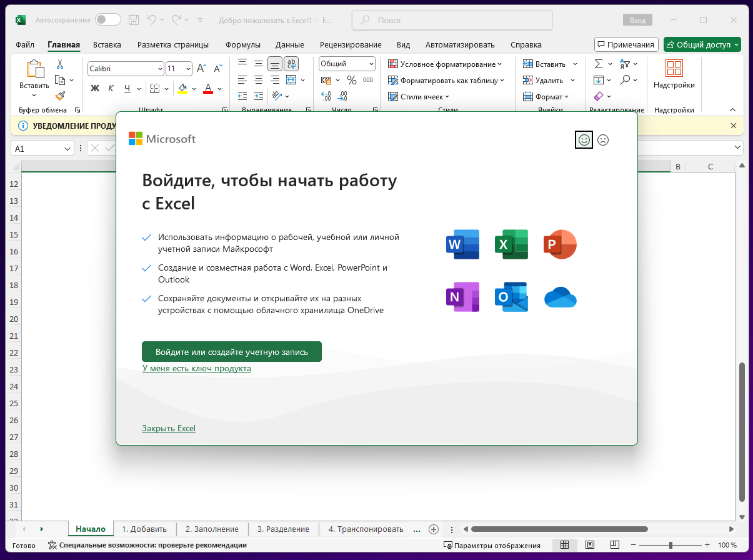Click the sad face feedback icon

[603, 140]
